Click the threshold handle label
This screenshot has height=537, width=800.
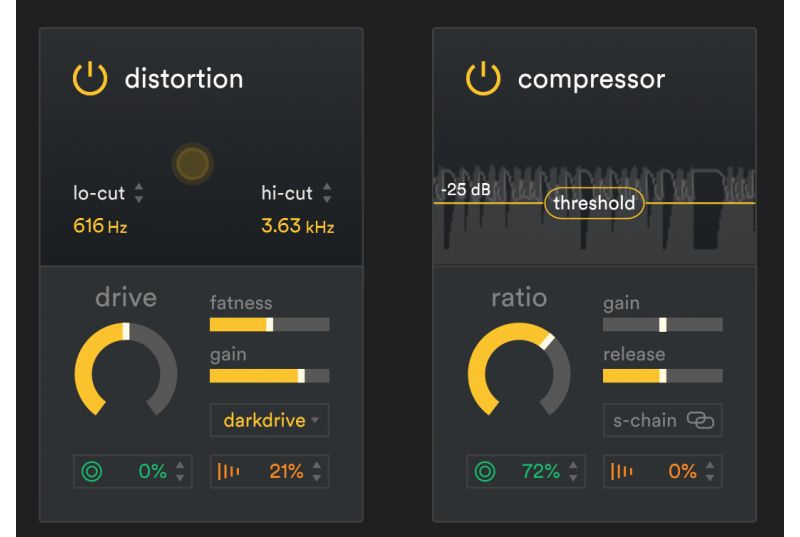pos(594,203)
